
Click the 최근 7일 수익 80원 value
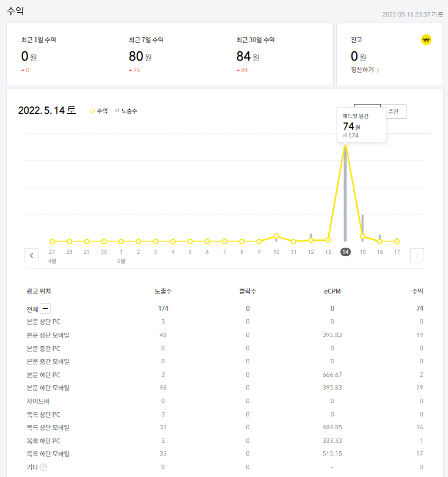point(141,56)
